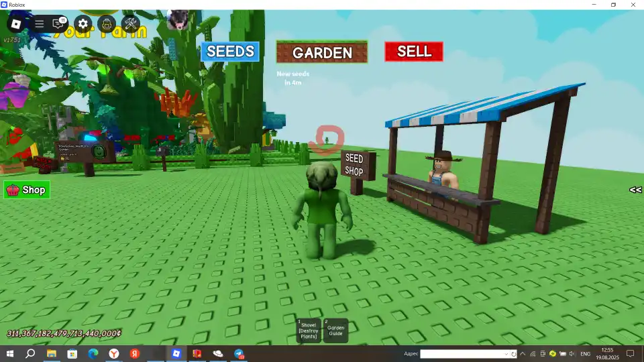Launch Yandex Browser from taskbar
The height and width of the screenshot is (362, 644).
114,354
